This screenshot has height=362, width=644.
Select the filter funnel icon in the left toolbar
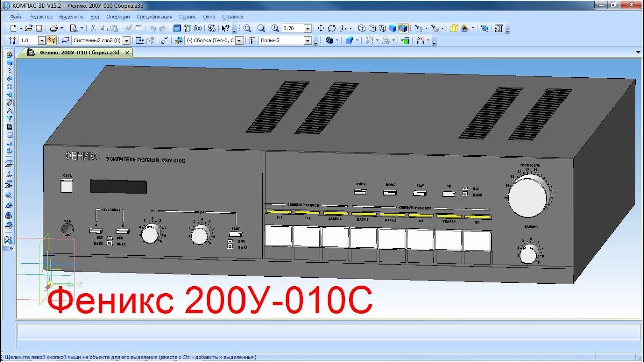pyautogui.click(x=9, y=119)
